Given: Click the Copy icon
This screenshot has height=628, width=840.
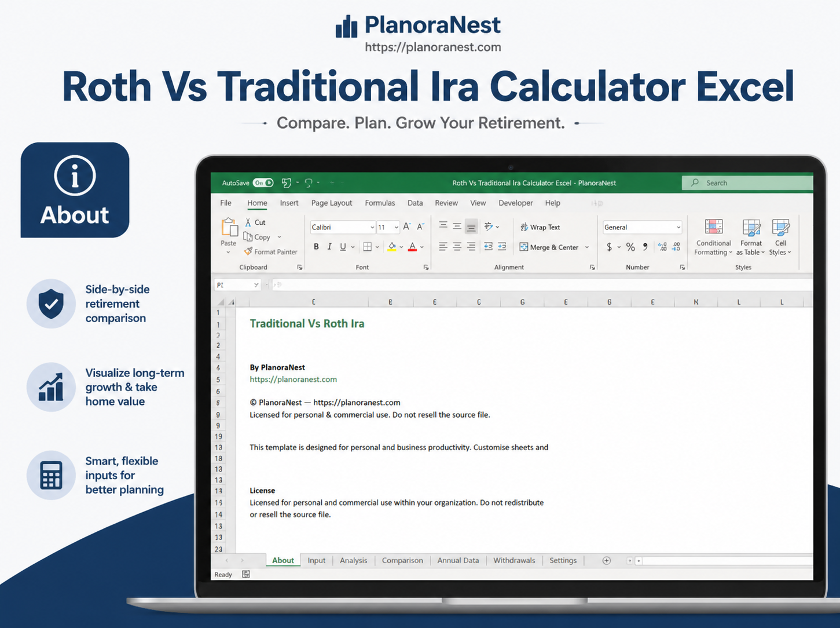Looking at the screenshot, I should 248,236.
